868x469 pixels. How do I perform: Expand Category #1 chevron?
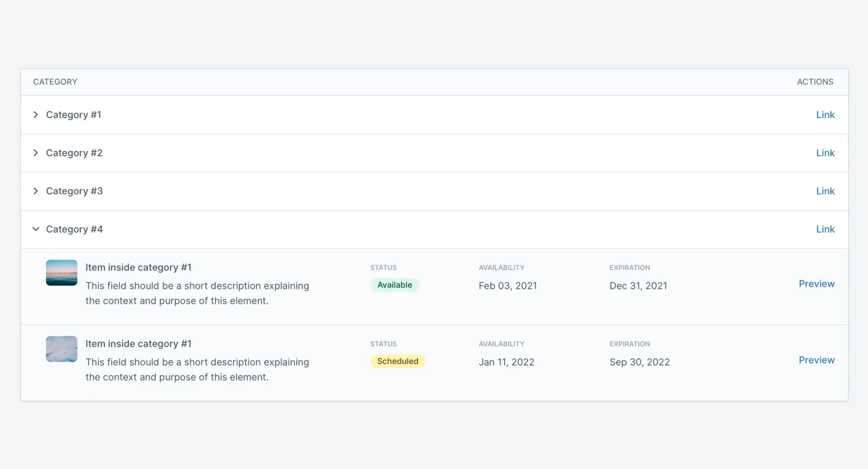coord(35,115)
